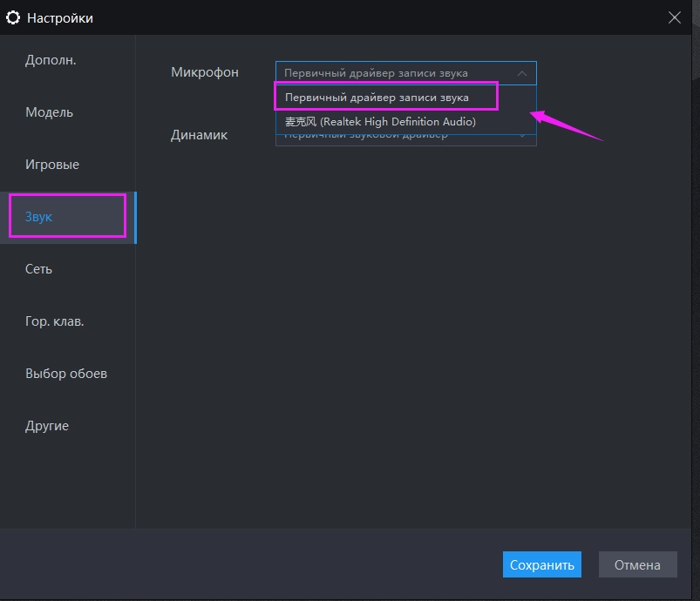Click the settings gear icon in title bar
Image resolution: width=700 pixels, height=601 pixels.
click(13, 17)
